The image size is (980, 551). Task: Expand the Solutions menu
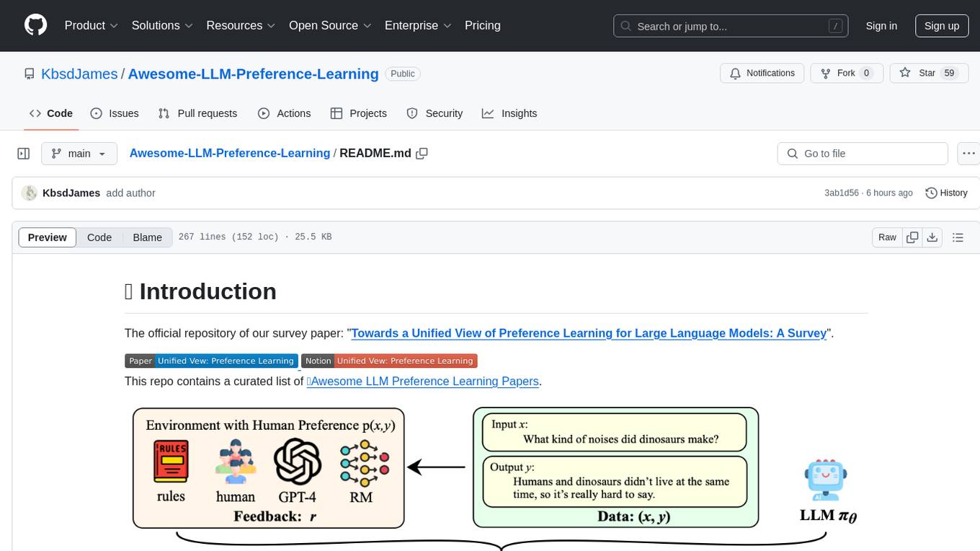[x=162, y=25]
